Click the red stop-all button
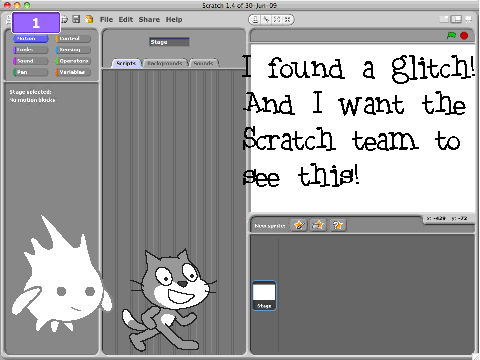Screen dimensions: 480x360 point(464,35)
